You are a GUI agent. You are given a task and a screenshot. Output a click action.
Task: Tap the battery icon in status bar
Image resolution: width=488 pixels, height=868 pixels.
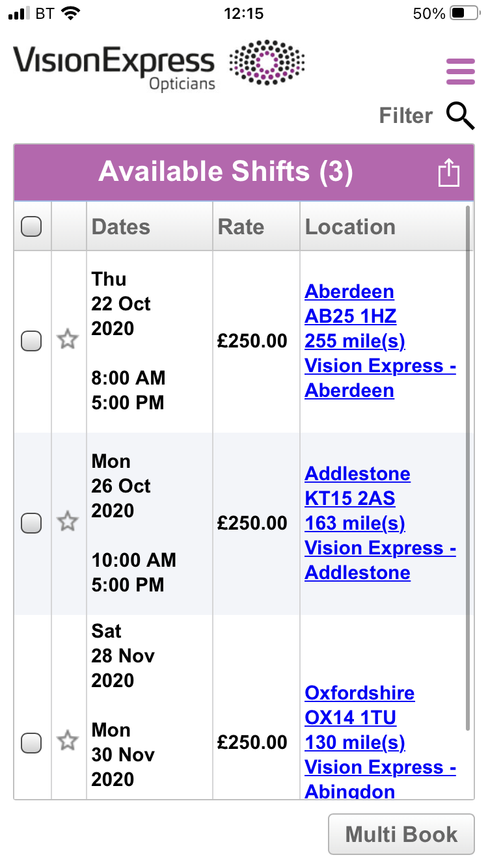click(x=464, y=14)
